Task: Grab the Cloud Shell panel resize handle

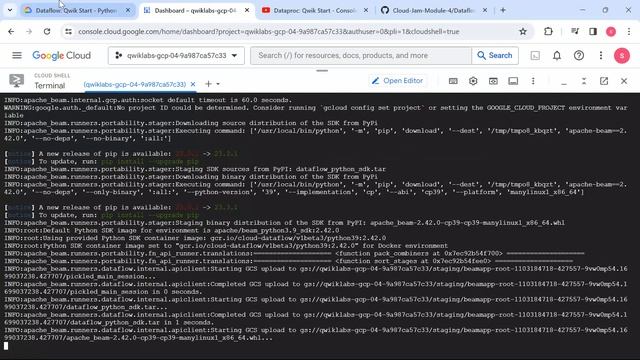Action: click(322, 71)
